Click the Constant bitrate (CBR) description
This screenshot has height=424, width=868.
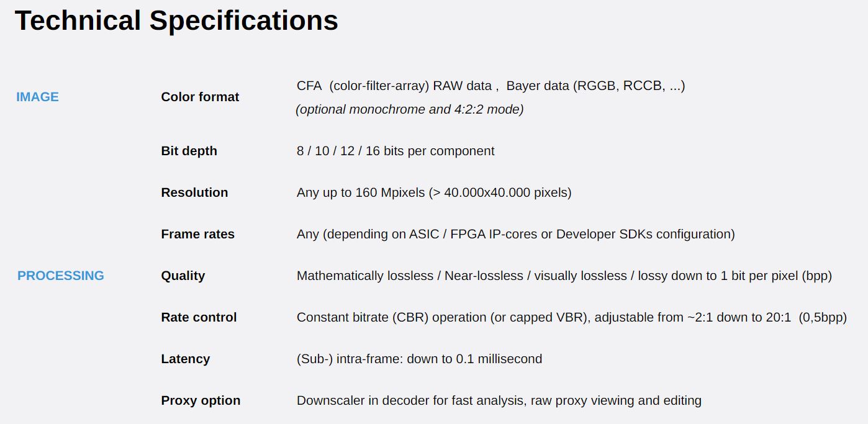(571, 317)
